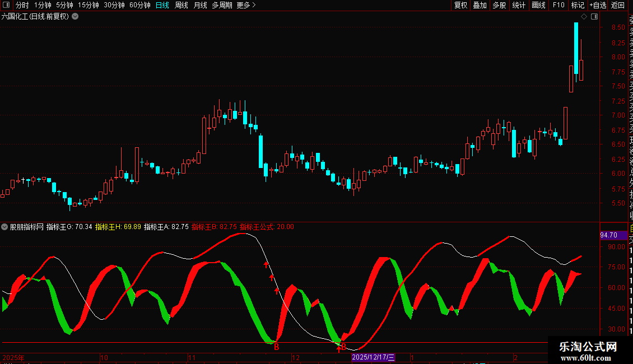633x364 pixels.
Task: Click the second B marker near December 17
Action: pyautogui.click(x=343, y=347)
